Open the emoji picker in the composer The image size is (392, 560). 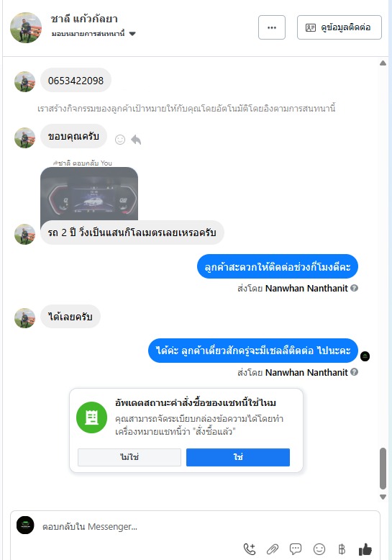click(x=319, y=549)
